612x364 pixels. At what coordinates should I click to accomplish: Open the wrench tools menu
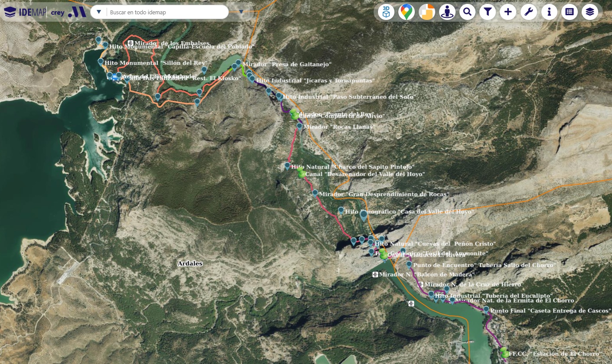click(528, 12)
